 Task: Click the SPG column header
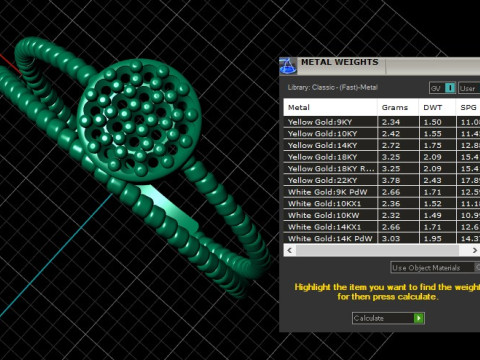click(468, 107)
